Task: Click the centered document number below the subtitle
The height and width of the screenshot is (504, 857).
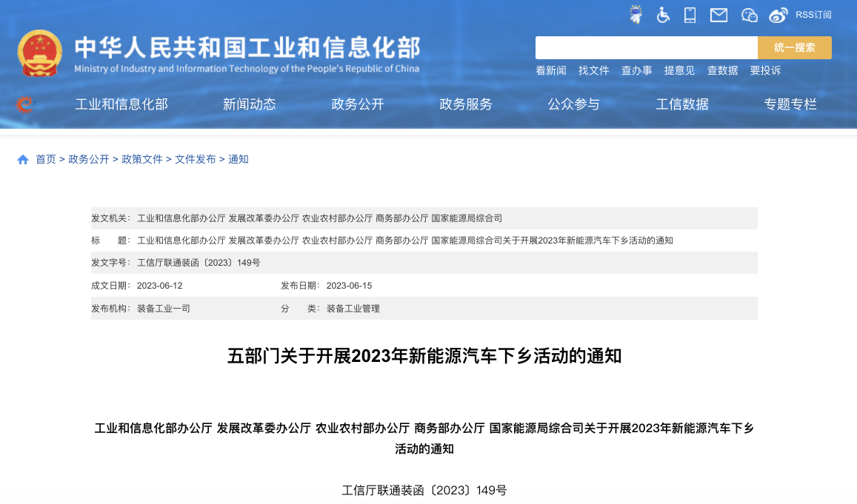Action: click(424, 491)
